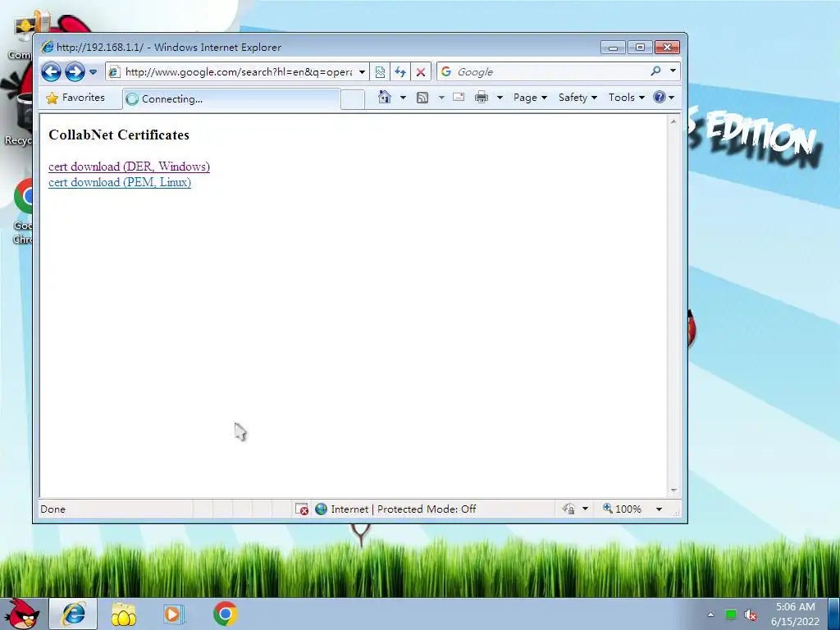Go back with the Back arrow button
This screenshot has width=840, height=630.
52,72
